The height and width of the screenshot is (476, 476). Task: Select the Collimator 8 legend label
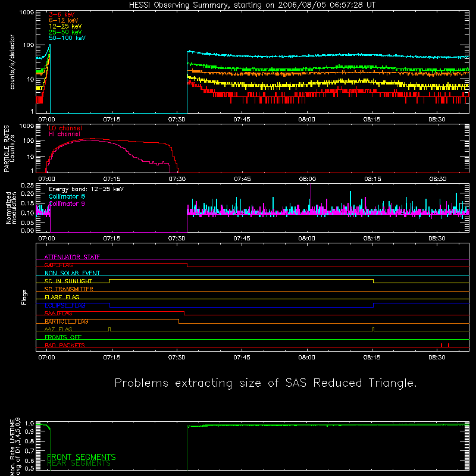67,196
